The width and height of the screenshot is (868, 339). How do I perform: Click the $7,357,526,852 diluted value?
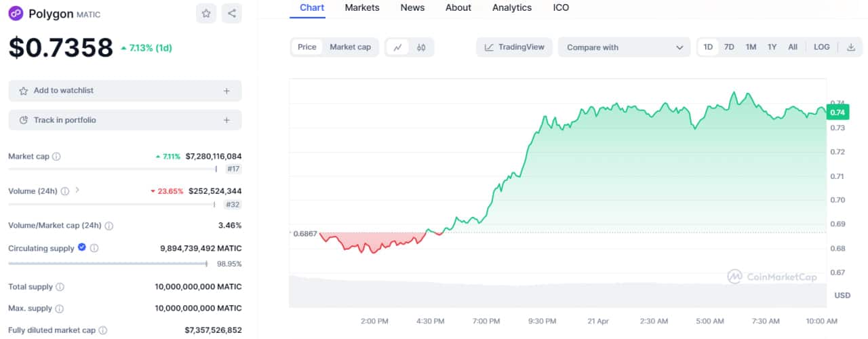[x=213, y=330]
